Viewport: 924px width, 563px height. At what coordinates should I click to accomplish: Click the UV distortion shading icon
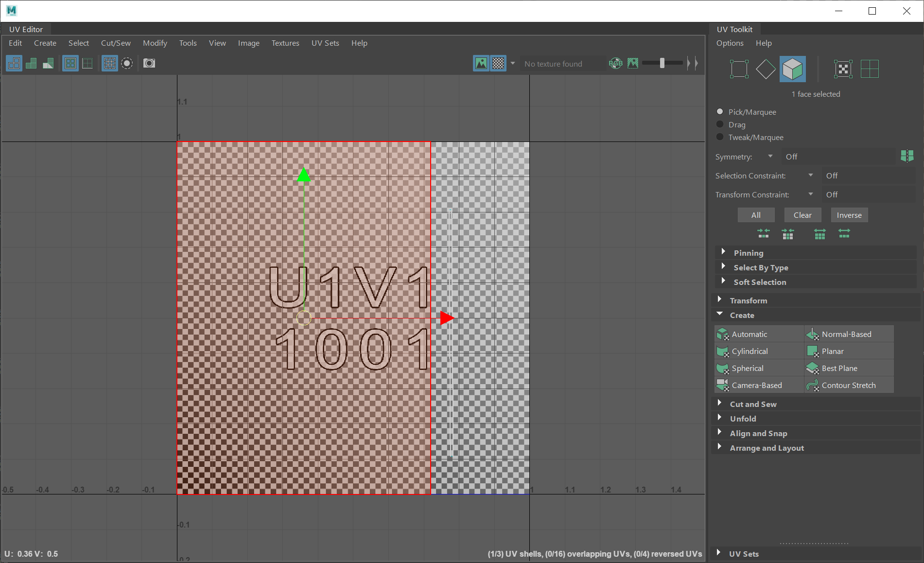click(x=48, y=63)
